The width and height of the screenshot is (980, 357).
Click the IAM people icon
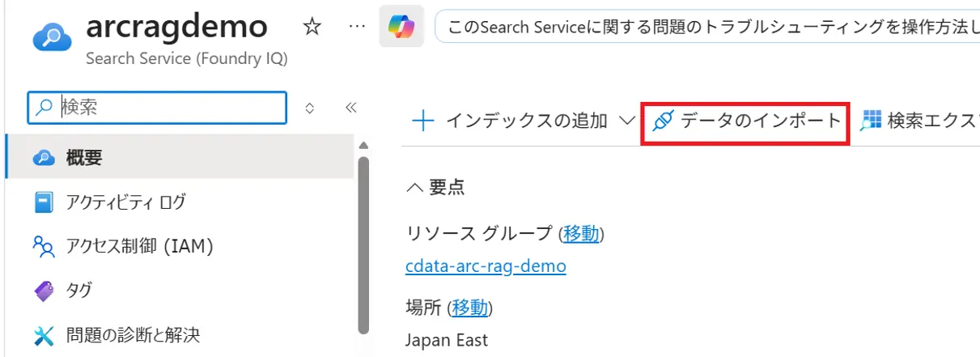pyautogui.click(x=44, y=245)
